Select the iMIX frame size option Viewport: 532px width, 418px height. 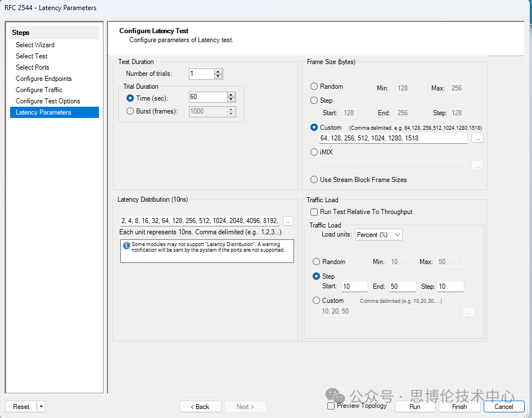pyautogui.click(x=314, y=152)
